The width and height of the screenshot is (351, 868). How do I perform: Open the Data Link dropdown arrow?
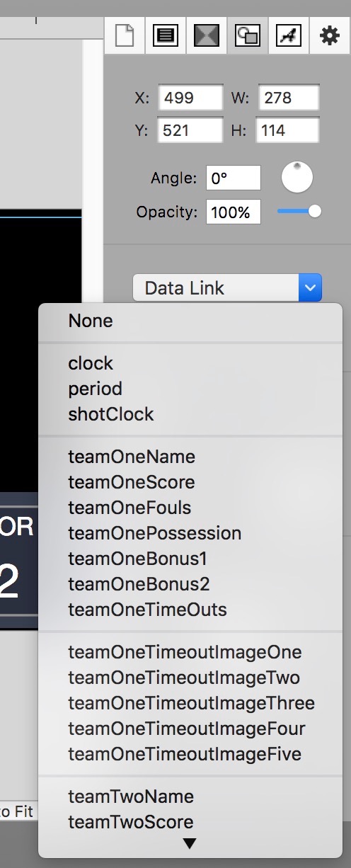click(311, 288)
